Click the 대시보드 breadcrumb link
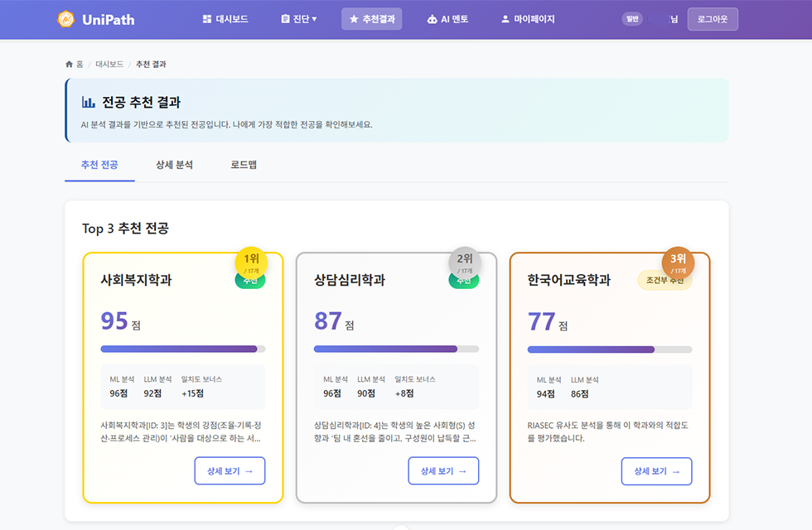This screenshot has width=812, height=530. (111, 63)
